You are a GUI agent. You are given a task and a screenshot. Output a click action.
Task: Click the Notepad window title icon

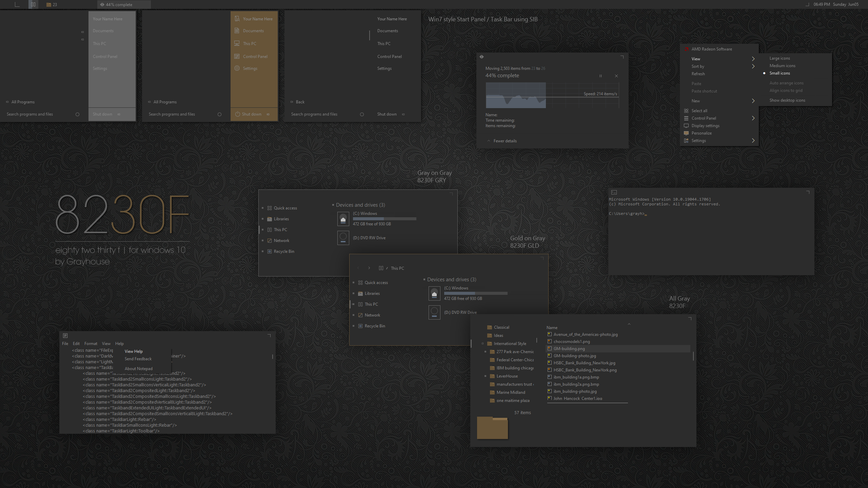[x=65, y=335]
